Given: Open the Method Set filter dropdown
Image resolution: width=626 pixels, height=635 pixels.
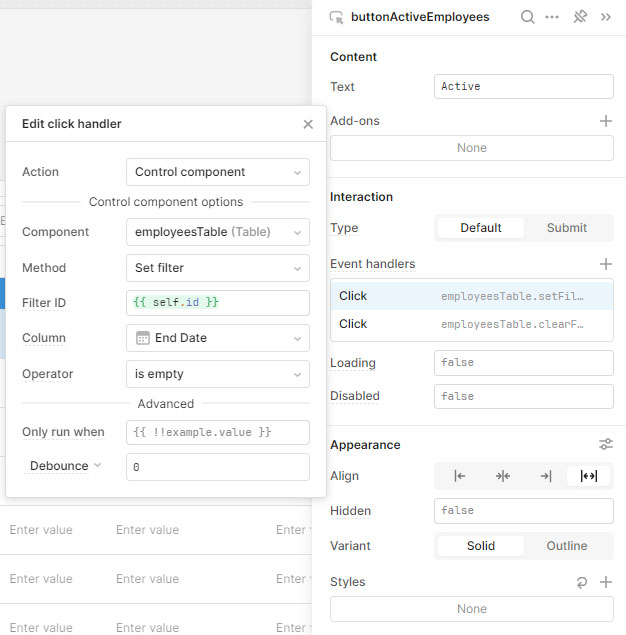Looking at the screenshot, I should pyautogui.click(x=217, y=268).
